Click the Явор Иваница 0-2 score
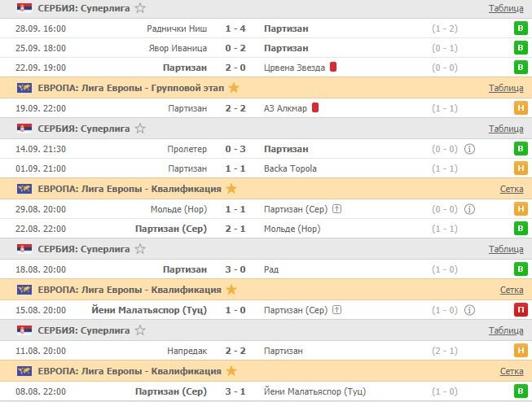 235,48
